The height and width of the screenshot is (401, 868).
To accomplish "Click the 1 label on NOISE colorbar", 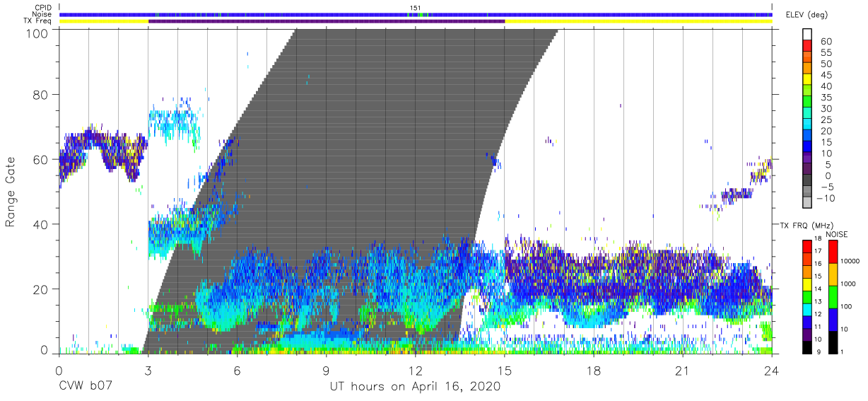I will pos(841,351).
